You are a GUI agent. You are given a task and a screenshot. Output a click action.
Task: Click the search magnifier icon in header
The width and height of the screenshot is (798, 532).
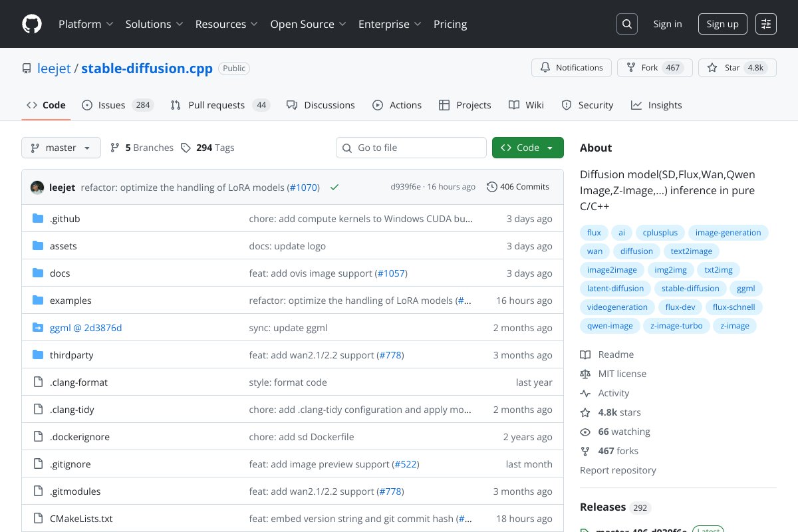click(627, 24)
